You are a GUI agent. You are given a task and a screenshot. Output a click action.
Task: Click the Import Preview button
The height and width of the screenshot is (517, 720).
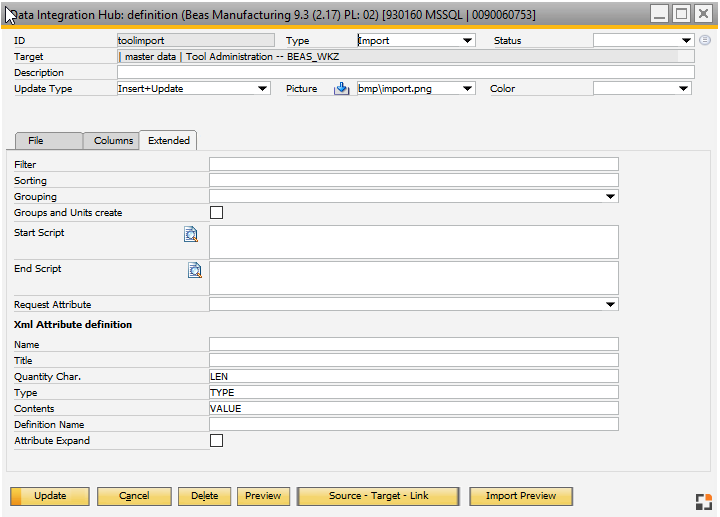520,496
